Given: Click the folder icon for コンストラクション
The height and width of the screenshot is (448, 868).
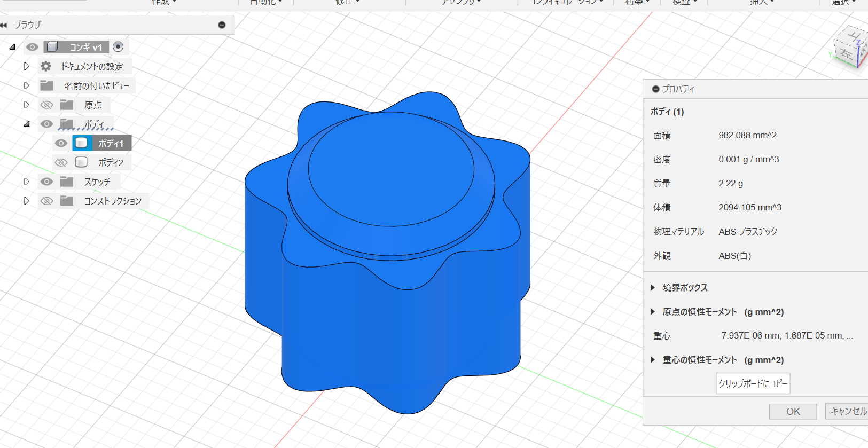Looking at the screenshot, I should click(67, 201).
